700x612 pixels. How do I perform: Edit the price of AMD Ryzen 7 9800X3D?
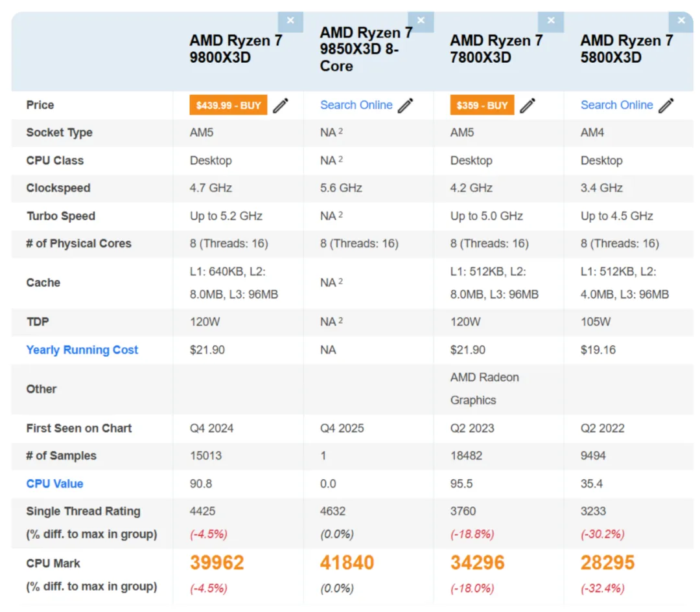point(281,105)
